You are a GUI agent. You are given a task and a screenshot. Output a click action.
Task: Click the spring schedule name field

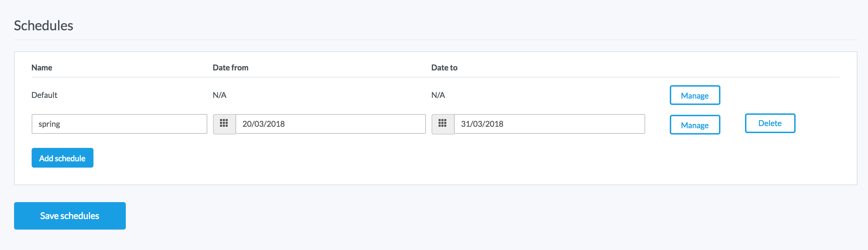coord(119,124)
